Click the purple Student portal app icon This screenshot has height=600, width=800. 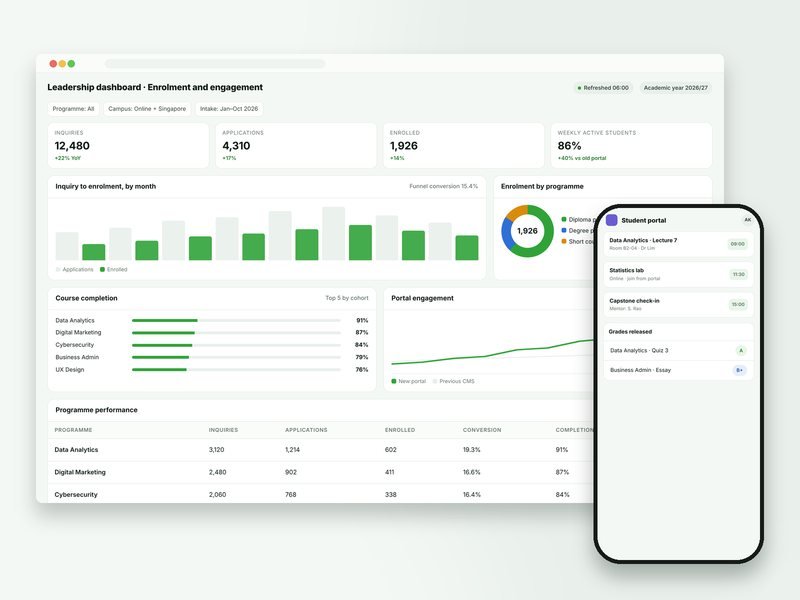click(611, 220)
